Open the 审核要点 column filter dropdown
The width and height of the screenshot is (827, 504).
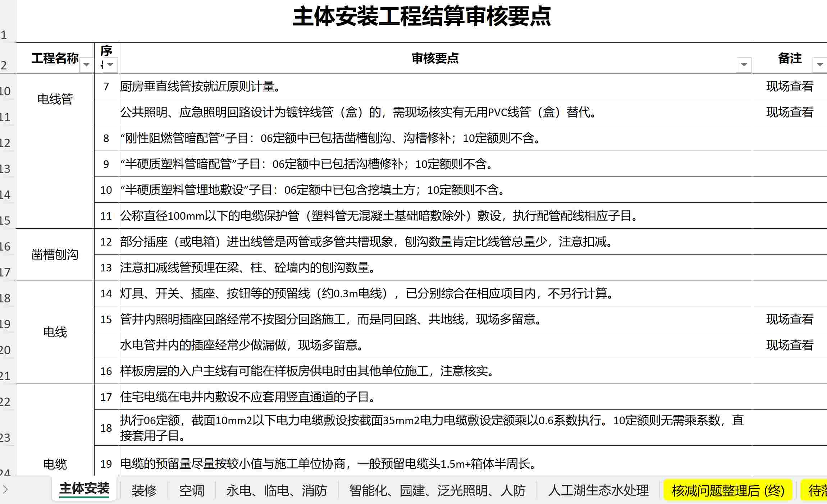coord(744,65)
